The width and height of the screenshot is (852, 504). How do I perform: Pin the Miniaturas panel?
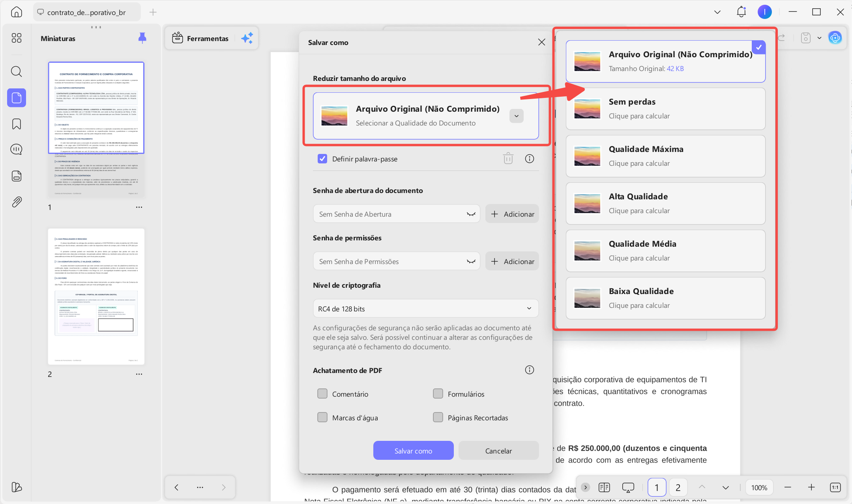click(142, 38)
